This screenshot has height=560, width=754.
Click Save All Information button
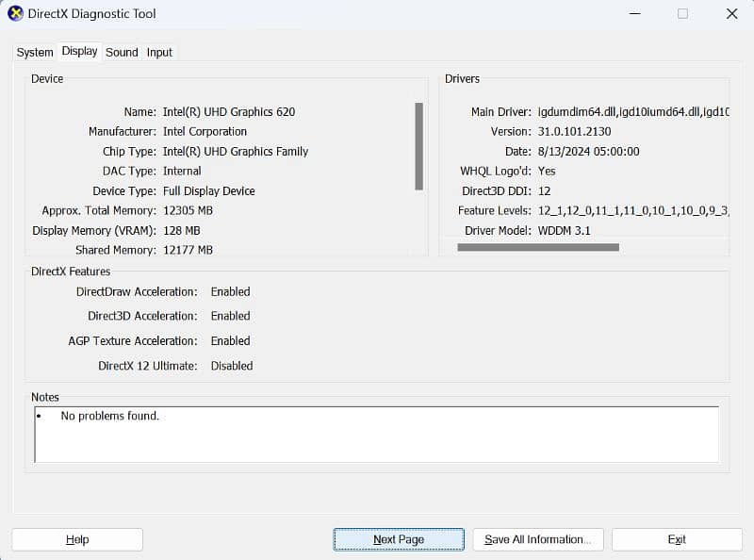click(x=537, y=539)
